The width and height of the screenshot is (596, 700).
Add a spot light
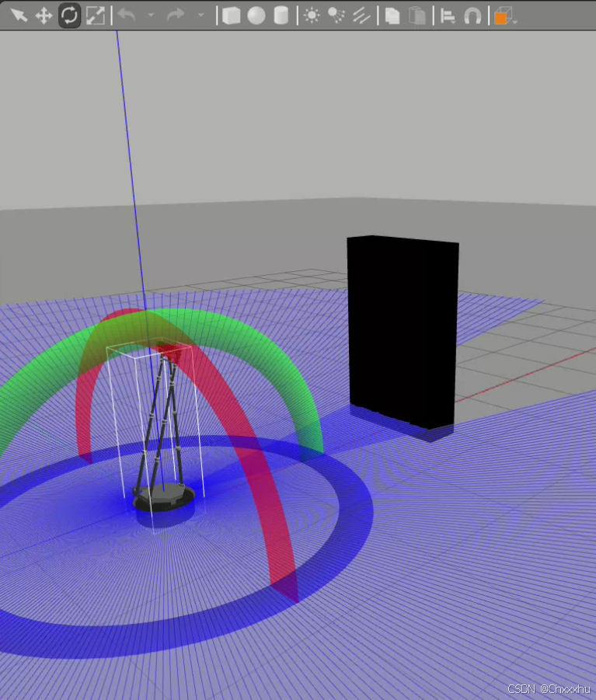(336, 16)
